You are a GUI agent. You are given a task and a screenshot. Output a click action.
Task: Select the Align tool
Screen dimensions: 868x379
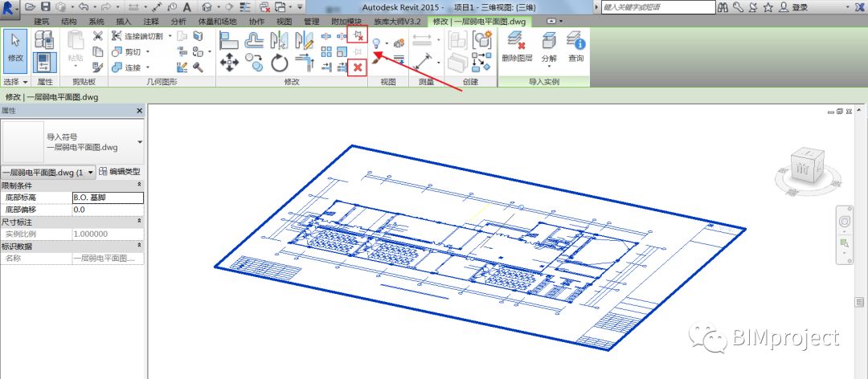click(228, 40)
